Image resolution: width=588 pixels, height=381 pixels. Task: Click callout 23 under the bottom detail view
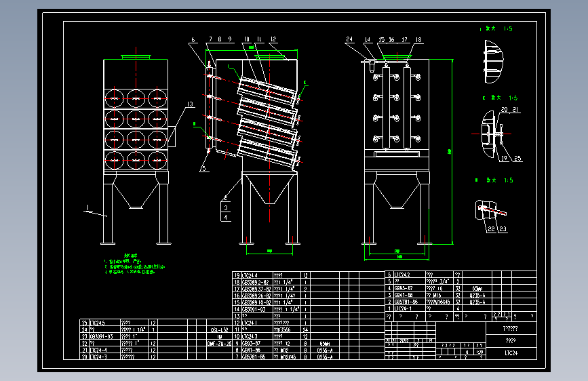coord(503,228)
